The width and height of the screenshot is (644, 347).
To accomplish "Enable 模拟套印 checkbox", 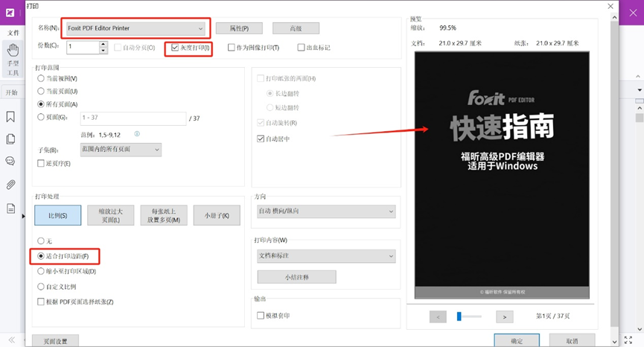I will (261, 316).
